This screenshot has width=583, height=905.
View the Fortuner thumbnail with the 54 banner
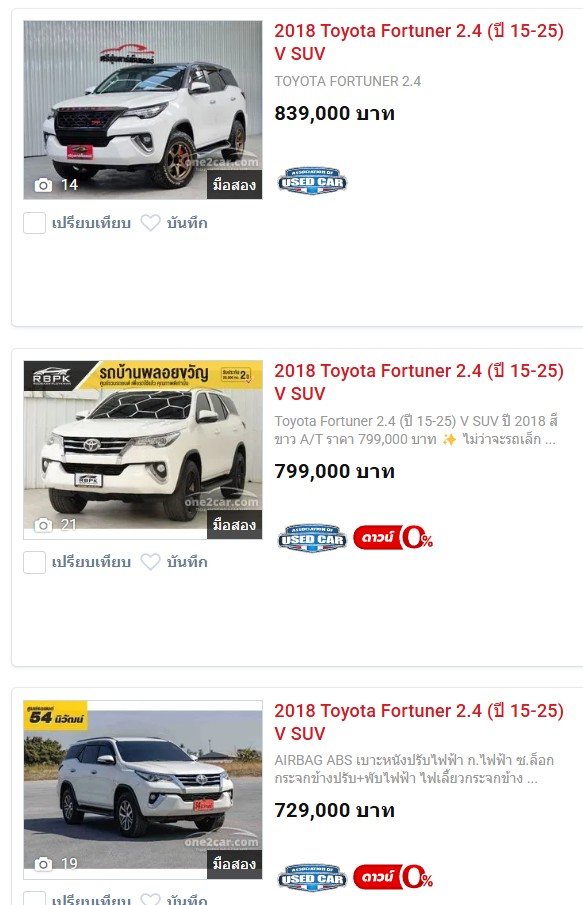143,790
